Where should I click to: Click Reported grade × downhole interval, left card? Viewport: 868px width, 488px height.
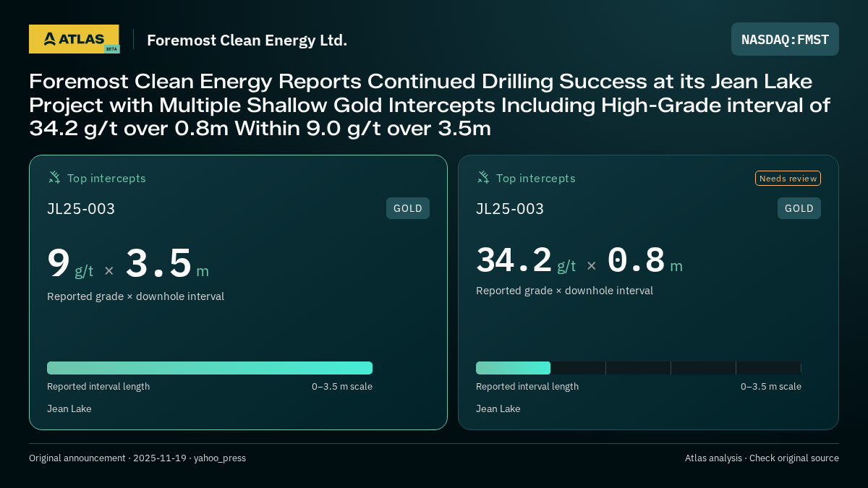(x=136, y=296)
